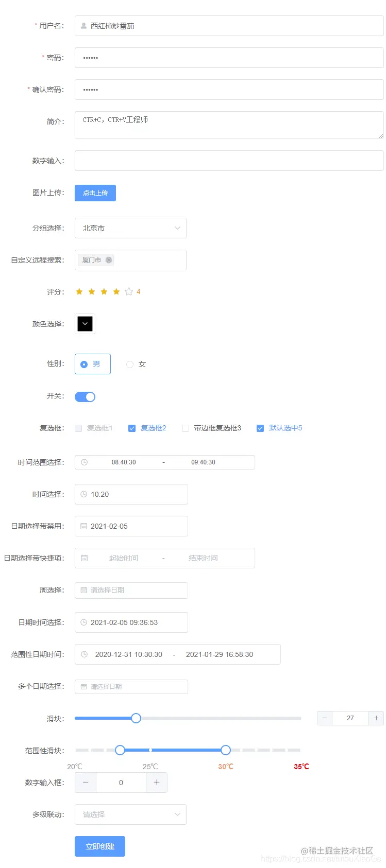Decrease slider value with the minus button

[x=325, y=718]
